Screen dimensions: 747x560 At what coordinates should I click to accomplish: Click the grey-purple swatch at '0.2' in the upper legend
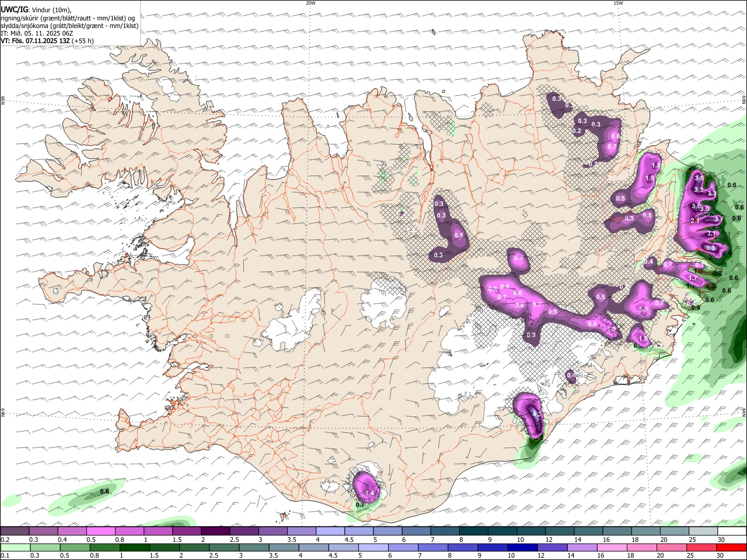[x=15, y=531]
